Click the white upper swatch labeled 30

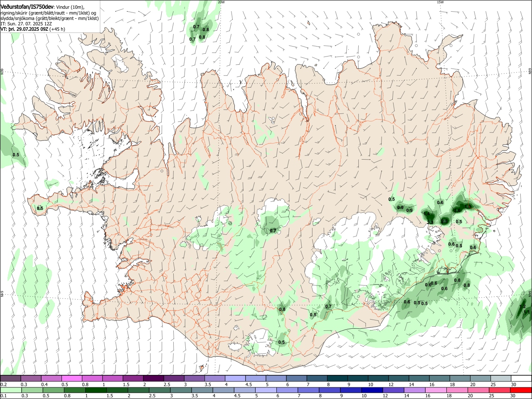521,379
